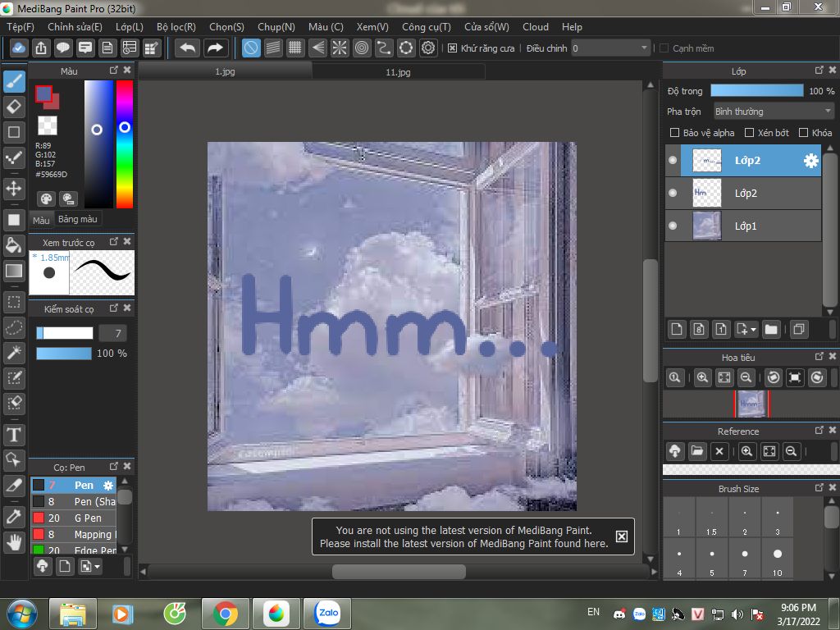This screenshot has height=630, width=840.
Task: Select the Pen (Sharp) brush
Action: (x=73, y=501)
